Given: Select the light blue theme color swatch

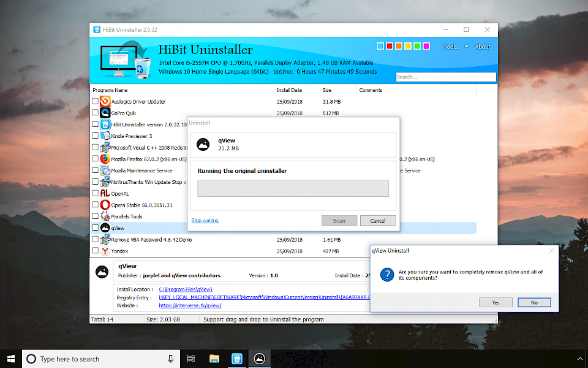Looking at the screenshot, I should click(380, 46).
